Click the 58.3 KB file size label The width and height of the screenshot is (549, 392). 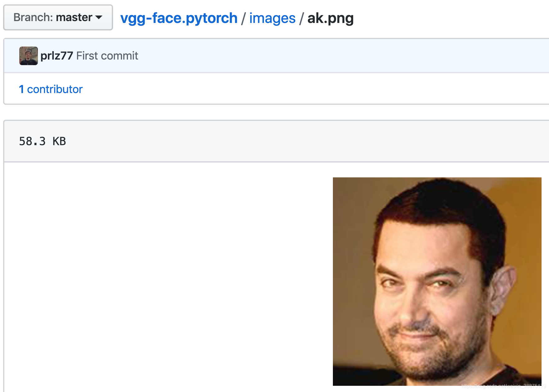click(x=43, y=141)
